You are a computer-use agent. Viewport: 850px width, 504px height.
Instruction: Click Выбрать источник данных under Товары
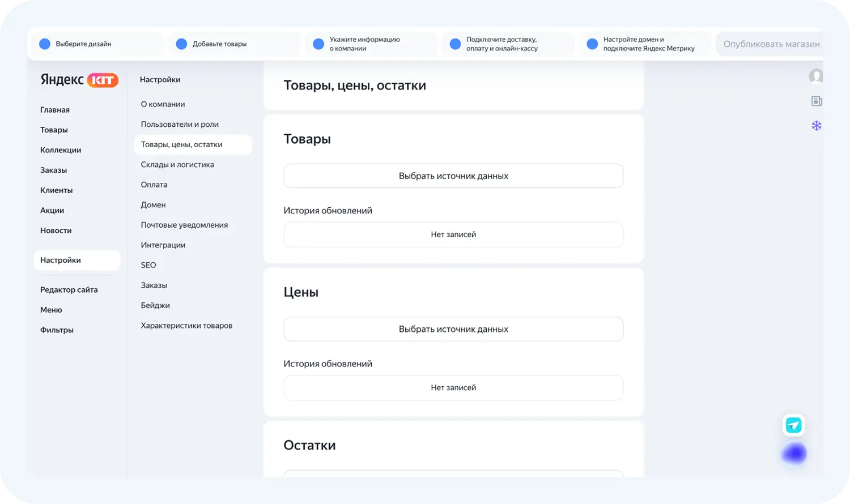(453, 176)
